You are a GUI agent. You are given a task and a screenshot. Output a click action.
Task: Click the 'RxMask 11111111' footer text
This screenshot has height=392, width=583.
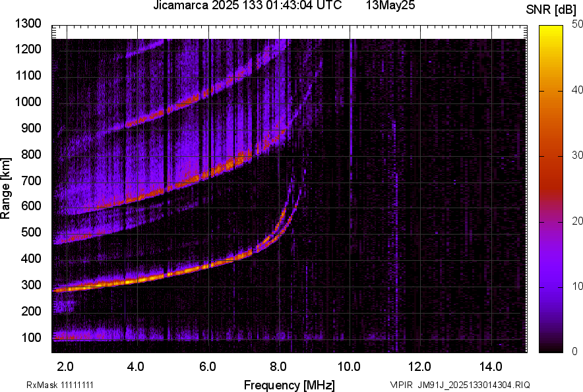pyautogui.click(x=60, y=385)
